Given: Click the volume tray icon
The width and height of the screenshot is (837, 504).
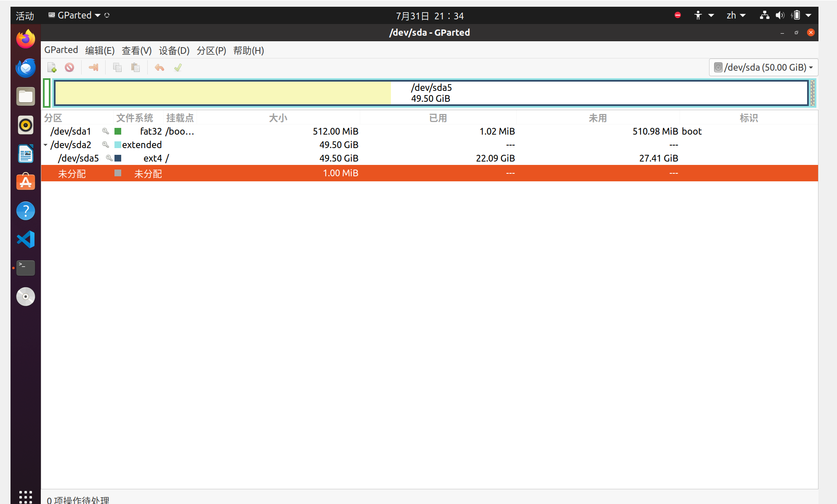Looking at the screenshot, I should [780, 15].
